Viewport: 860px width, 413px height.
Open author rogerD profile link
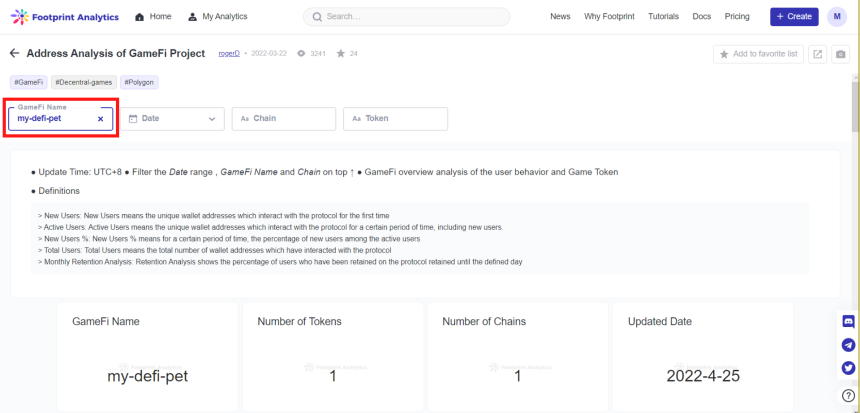click(x=229, y=54)
